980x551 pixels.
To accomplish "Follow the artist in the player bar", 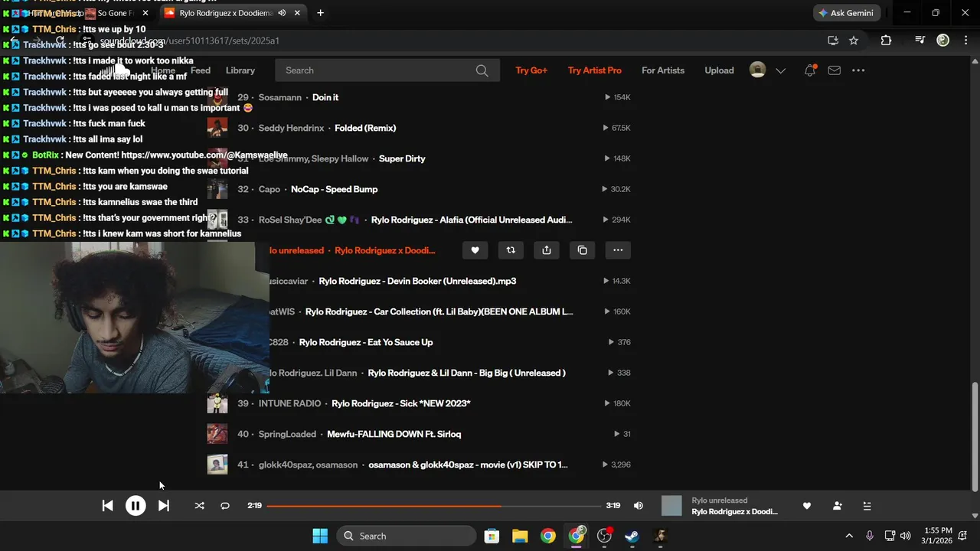I will (x=837, y=506).
